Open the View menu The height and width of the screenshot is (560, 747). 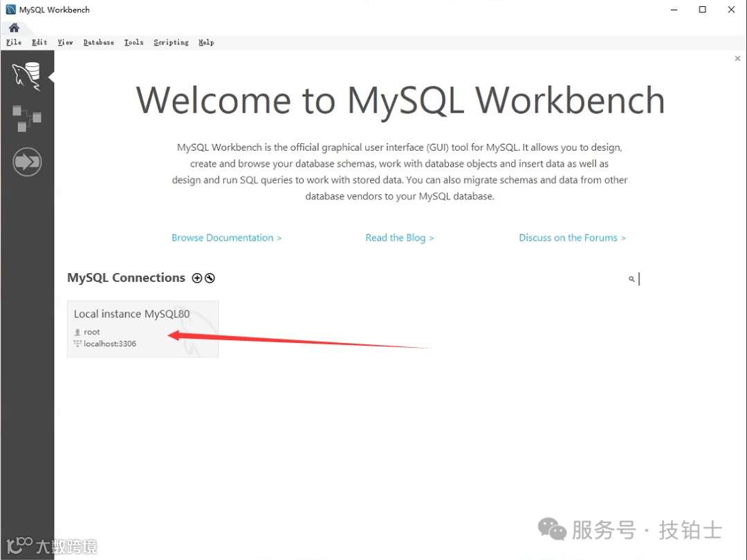(x=65, y=42)
